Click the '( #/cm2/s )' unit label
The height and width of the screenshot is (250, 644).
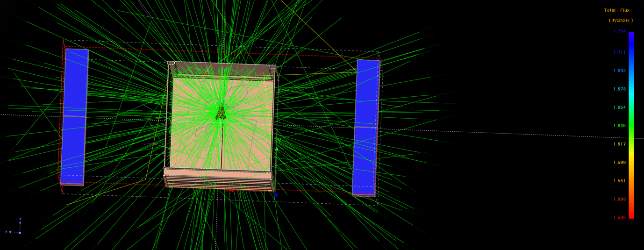(621, 21)
